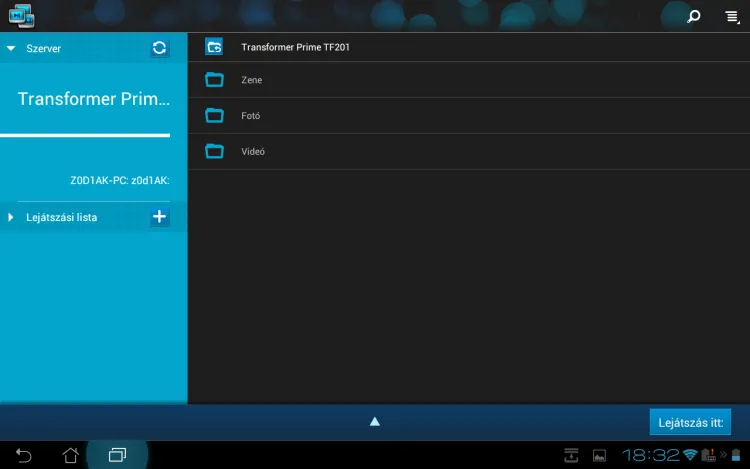The image size is (750, 469).
Task: Expand the bottom panel with the up arrow
Action: [375, 421]
